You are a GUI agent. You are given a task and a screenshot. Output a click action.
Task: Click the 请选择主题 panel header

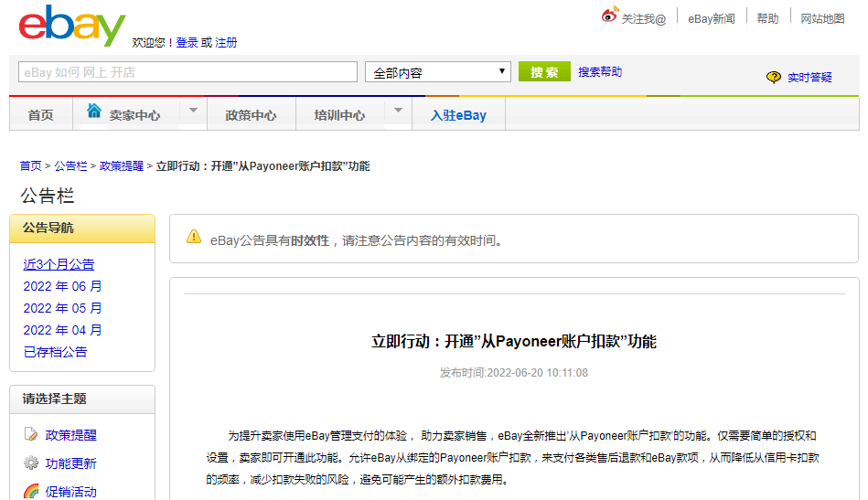(82, 399)
